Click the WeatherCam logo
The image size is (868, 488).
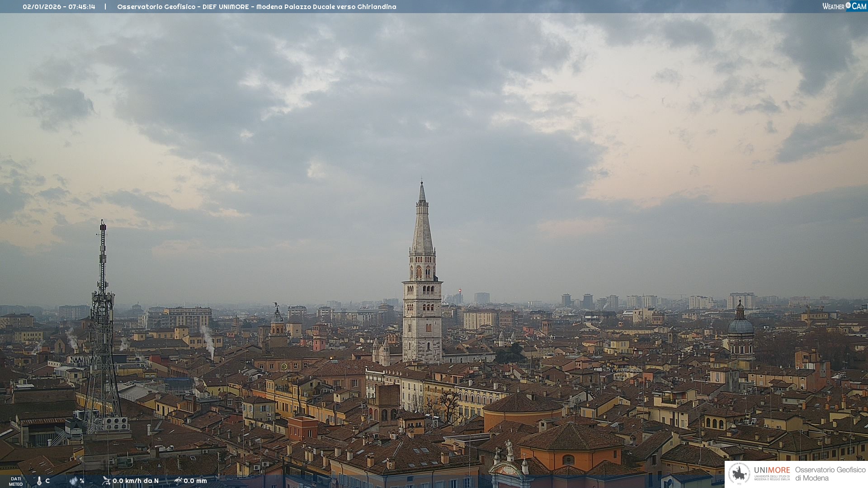point(844,6)
